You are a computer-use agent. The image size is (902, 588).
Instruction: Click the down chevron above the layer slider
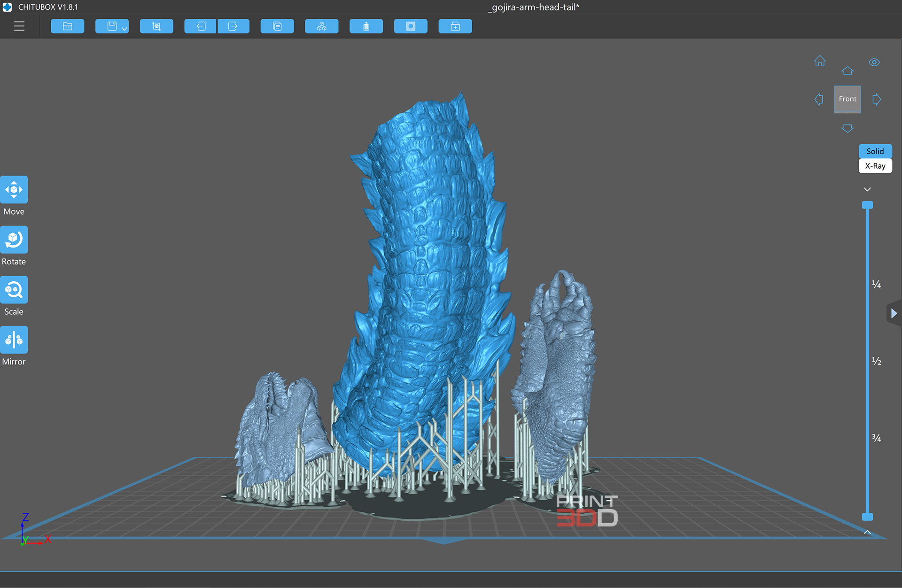867,189
